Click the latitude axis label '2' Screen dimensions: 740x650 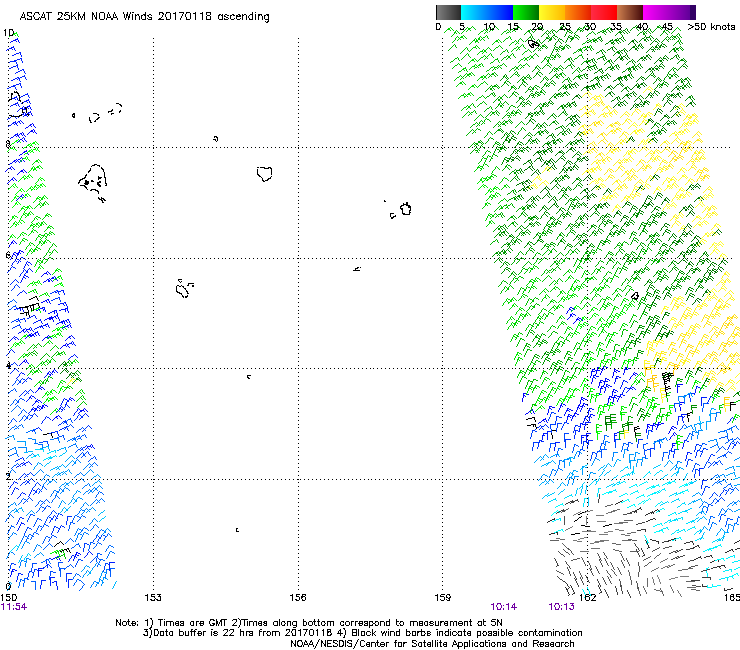coord(8,476)
